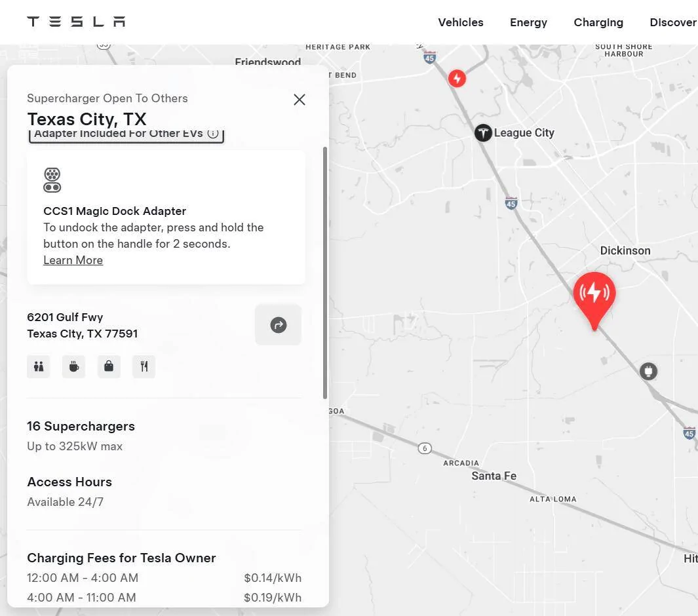Click the CCS1 Magic Dock connector icon
Viewport: 698px width, 616px height.
coord(52,180)
